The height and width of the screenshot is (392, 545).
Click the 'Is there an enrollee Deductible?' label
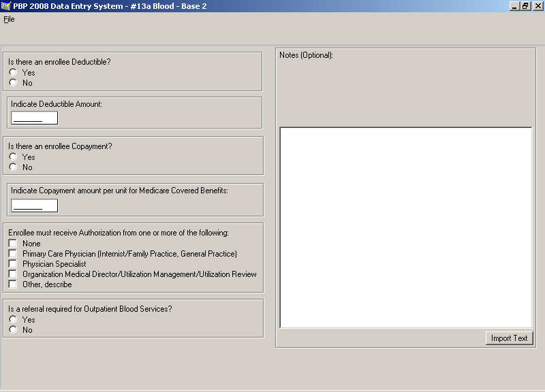[59, 62]
